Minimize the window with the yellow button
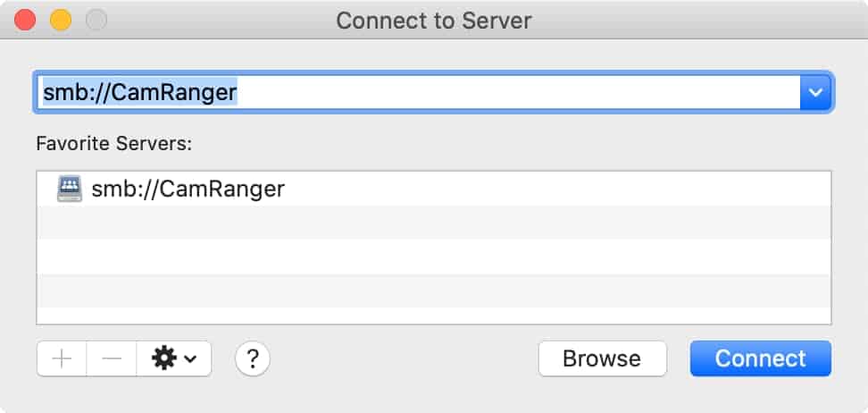The image size is (868, 413). tap(61, 21)
